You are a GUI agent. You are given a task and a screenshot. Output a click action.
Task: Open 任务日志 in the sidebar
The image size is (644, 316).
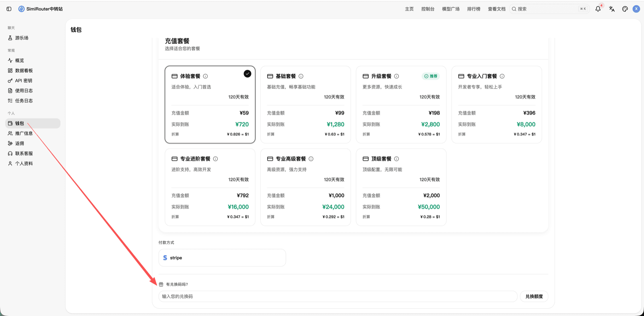33,101
